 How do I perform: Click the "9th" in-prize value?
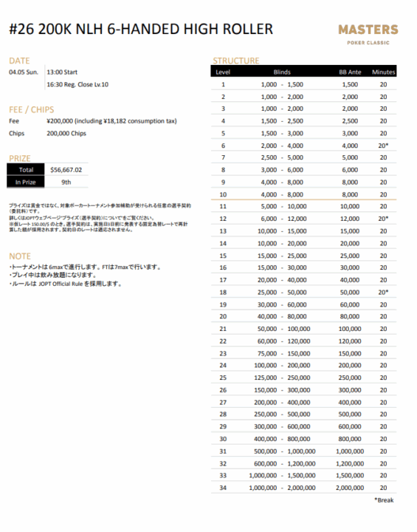click(x=66, y=183)
